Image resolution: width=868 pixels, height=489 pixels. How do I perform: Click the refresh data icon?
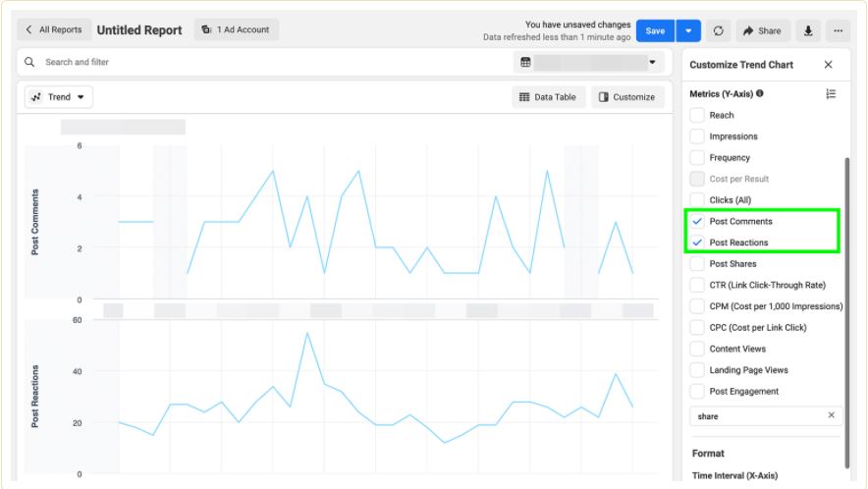point(718,30)
